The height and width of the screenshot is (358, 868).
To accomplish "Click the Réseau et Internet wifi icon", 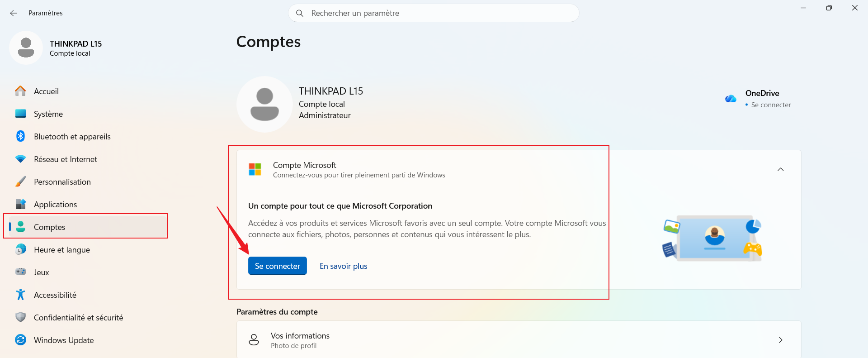I will point(20,159).
